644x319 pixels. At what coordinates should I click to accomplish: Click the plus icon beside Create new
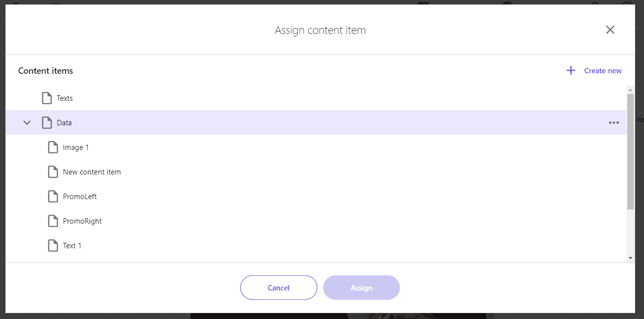571,71
